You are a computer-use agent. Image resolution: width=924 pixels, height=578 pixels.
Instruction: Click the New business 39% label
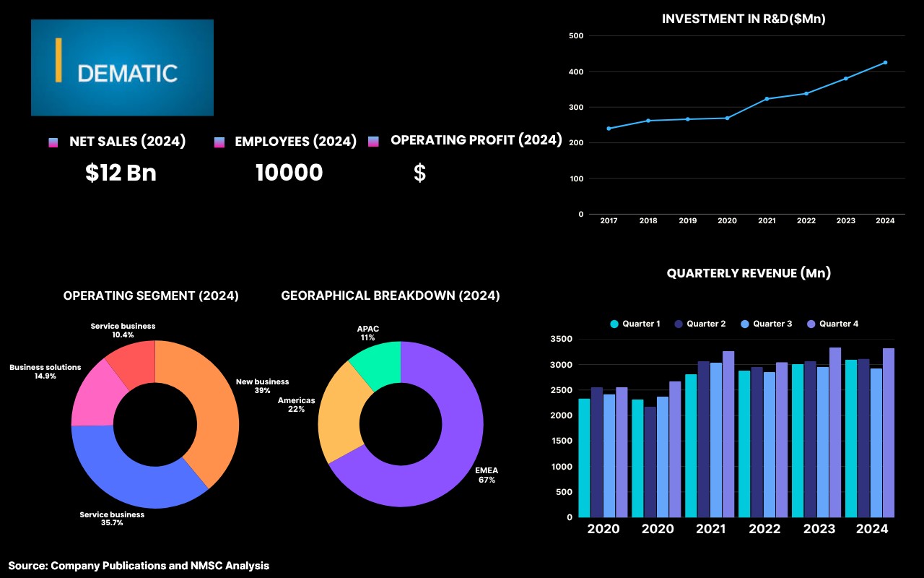[x=262, y=386]
